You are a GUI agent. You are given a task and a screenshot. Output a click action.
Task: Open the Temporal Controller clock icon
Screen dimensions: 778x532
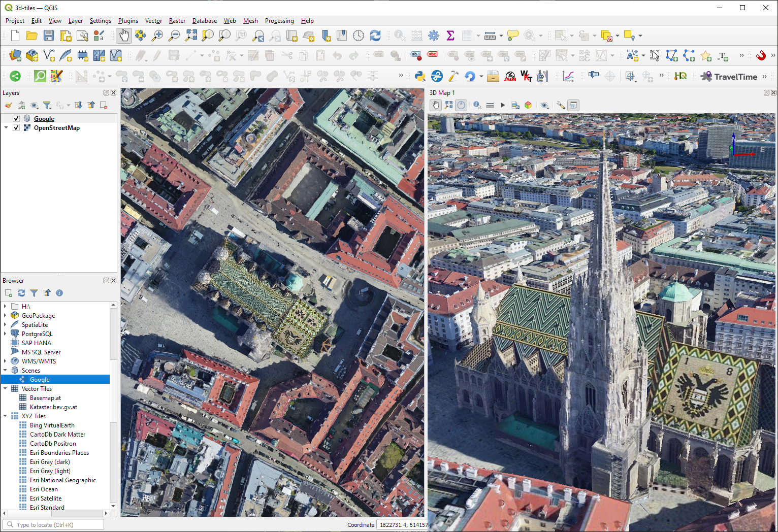pos(359,36)
